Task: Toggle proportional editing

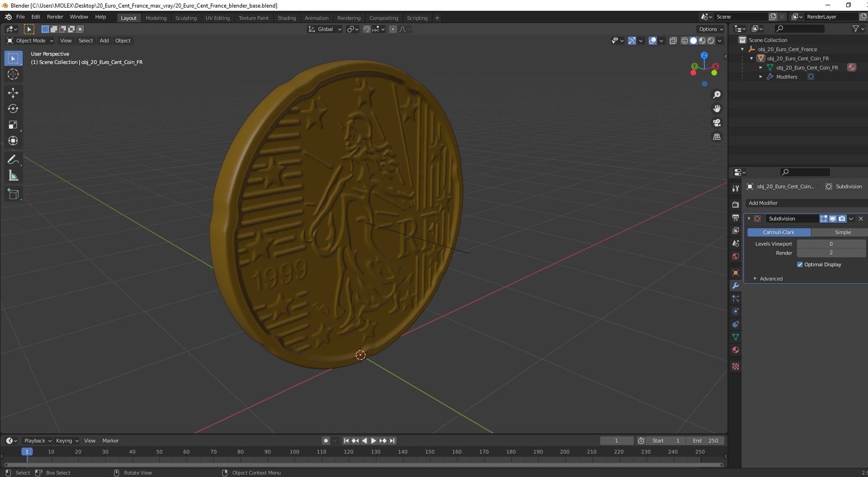Action: (392, 29)
